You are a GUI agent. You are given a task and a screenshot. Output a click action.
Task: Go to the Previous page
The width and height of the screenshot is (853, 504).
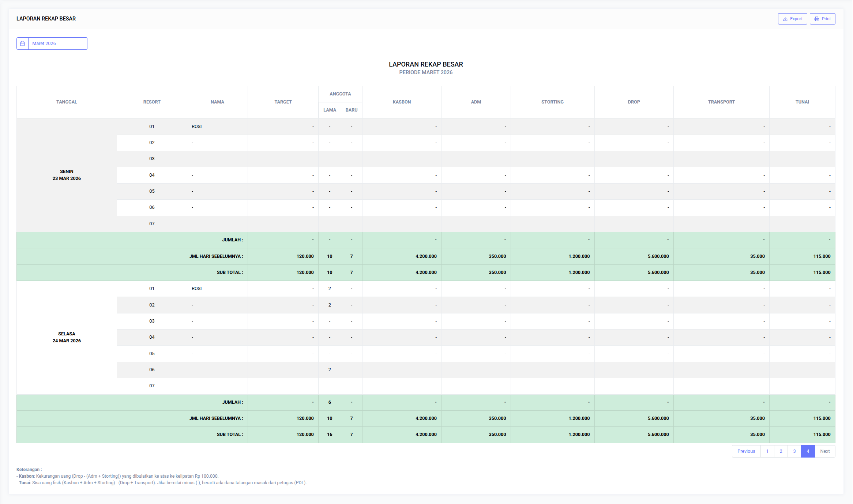[x=746, y=451]
